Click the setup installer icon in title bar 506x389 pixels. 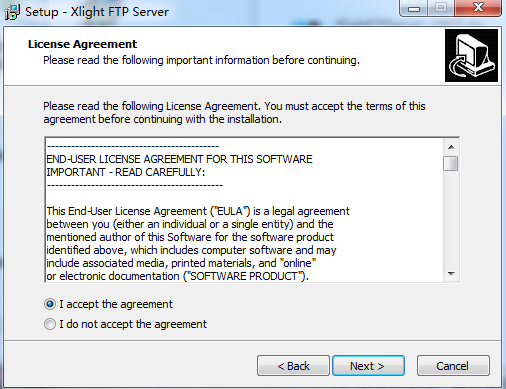[x=12, y=12]
